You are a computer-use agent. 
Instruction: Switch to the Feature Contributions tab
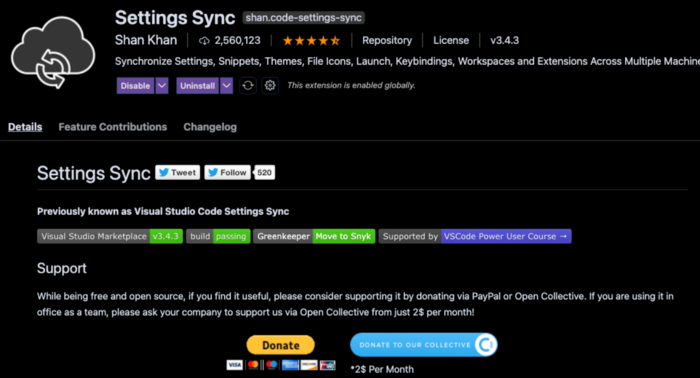point(112,127)
